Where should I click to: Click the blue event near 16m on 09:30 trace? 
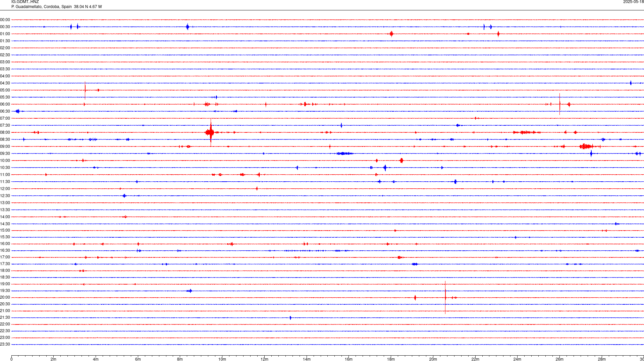click(x=345, y=154)
